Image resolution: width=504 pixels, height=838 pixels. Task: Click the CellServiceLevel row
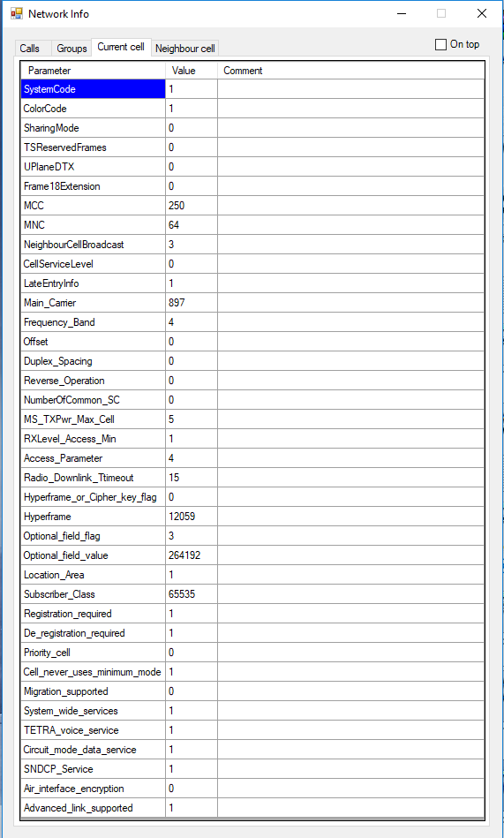tap(252, 264)
